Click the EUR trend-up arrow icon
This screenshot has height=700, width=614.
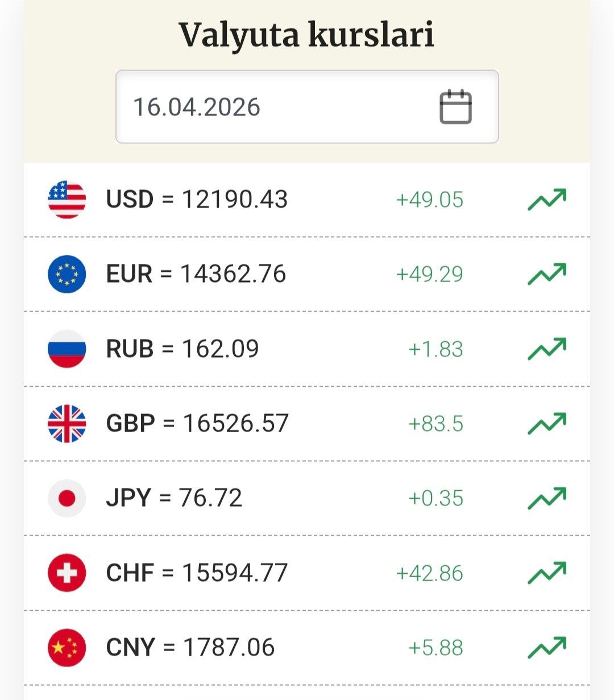click(x=547, y=274)
